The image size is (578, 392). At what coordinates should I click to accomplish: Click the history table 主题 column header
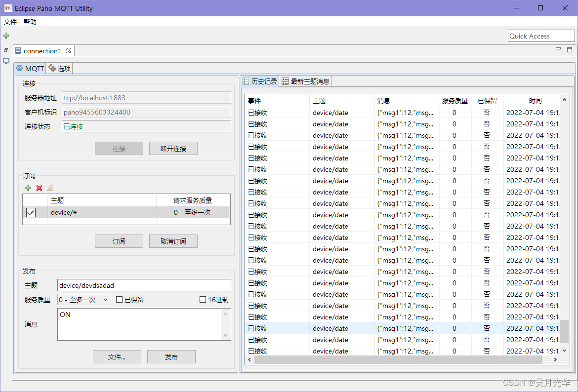[342, 101]
